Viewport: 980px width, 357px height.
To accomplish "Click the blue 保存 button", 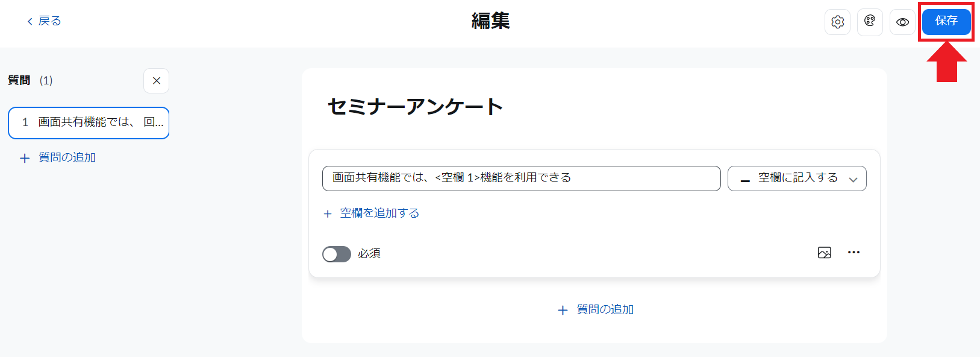I will pos(946,21).
